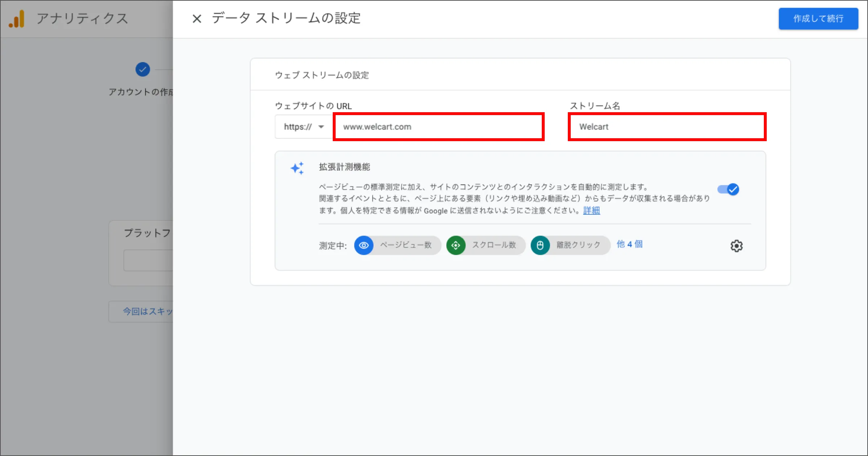The width and height of the screenshot is (868, 456).
Task: Close the data stream settings panel
Action: 197,18
